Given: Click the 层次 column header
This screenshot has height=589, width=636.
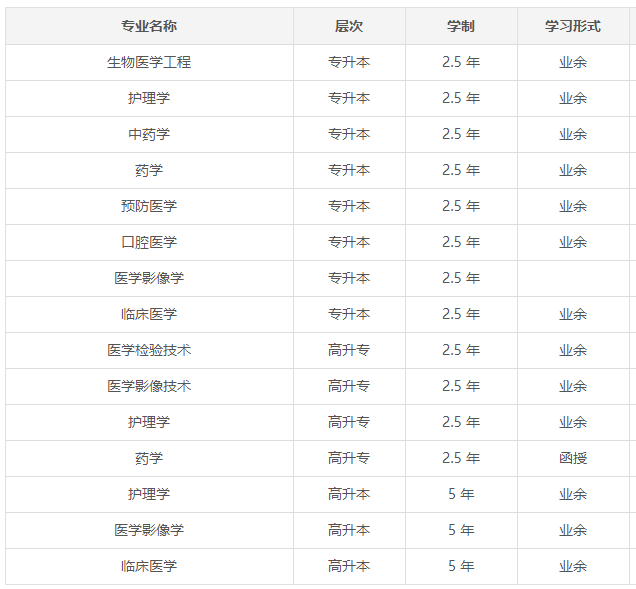Looking at the screenshot, I should [x=349, y=26].
